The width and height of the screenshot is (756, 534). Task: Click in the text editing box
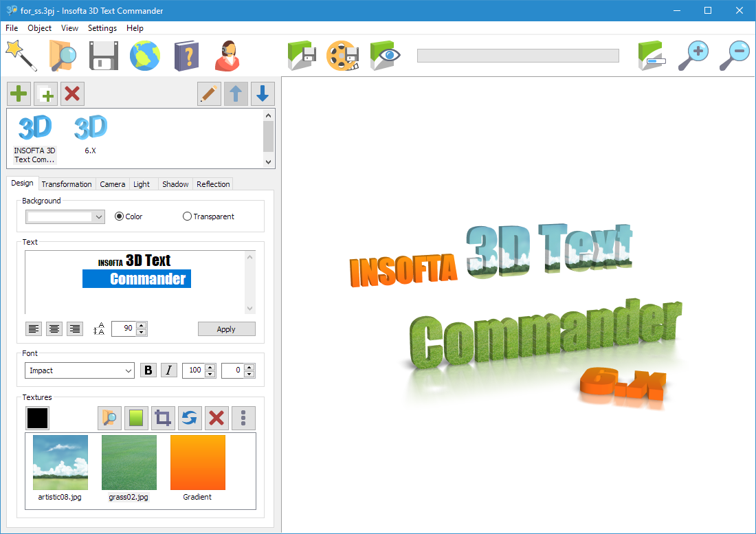135,282
